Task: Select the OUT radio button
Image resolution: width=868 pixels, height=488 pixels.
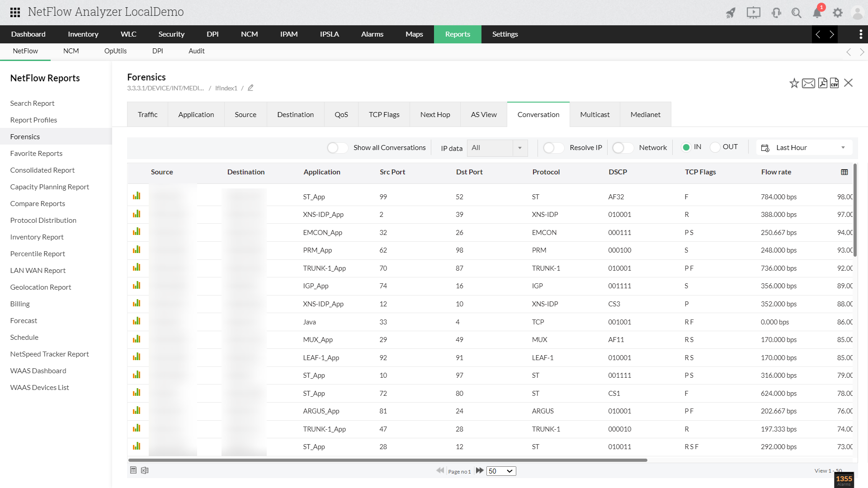Action: coord(715,147)
